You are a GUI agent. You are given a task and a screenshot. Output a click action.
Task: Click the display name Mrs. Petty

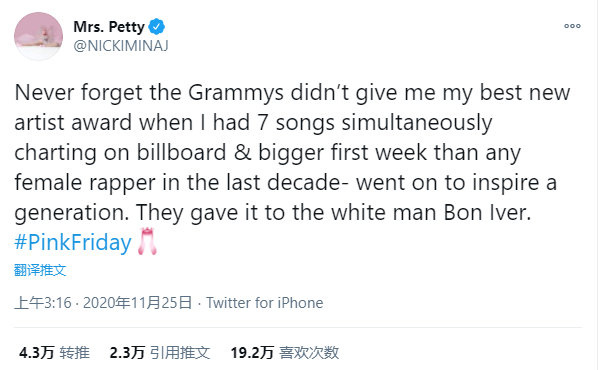pyautogui.click(x=109, y=27)
